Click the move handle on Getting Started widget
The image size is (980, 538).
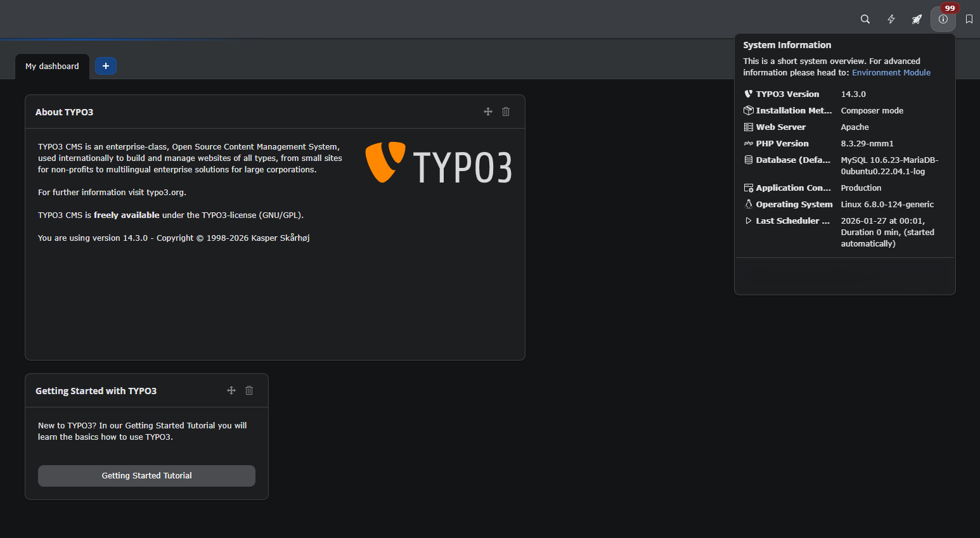pyautogui.click(x=231, y=390)
